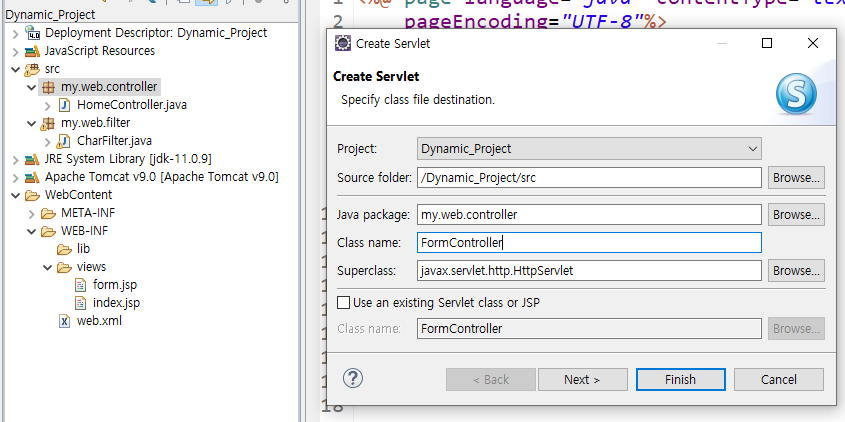Cancel the Create Servlet dialog

point(779,379)
